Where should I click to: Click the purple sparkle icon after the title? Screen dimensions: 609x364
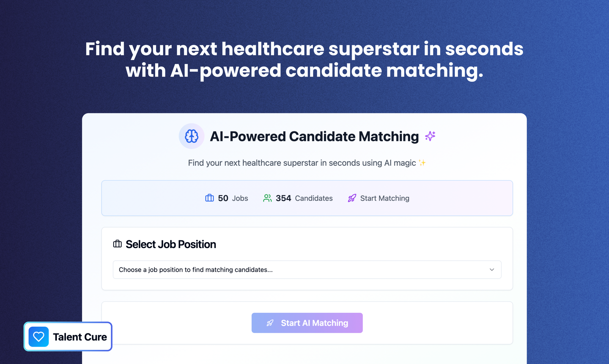(430, 136)
